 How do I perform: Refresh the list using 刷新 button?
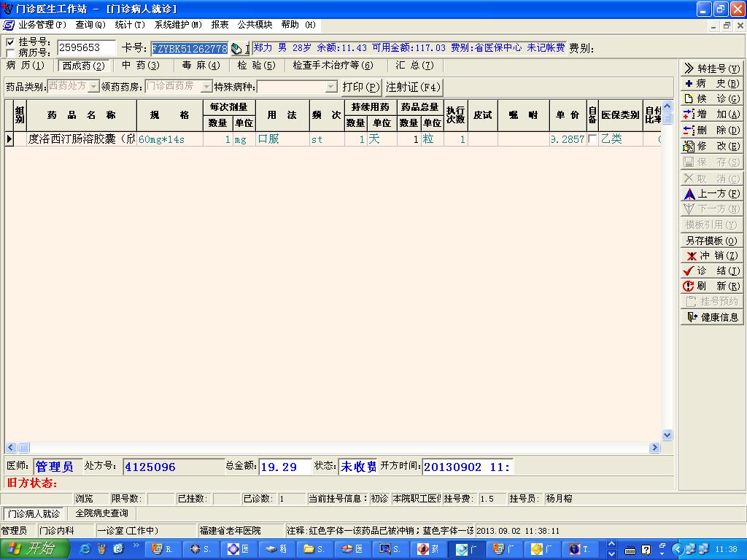(x=711, y=287)
